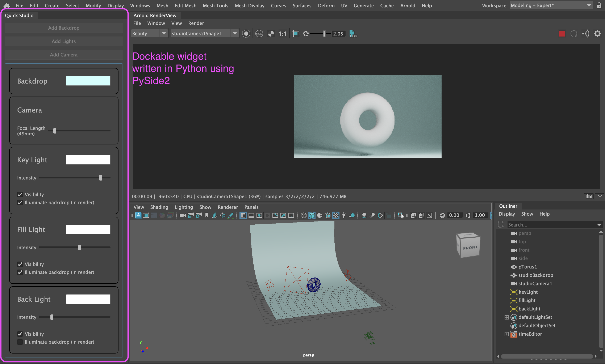Click the Add Camera button
This screenshot has width=605, height=364.
(x=64, y=54)
